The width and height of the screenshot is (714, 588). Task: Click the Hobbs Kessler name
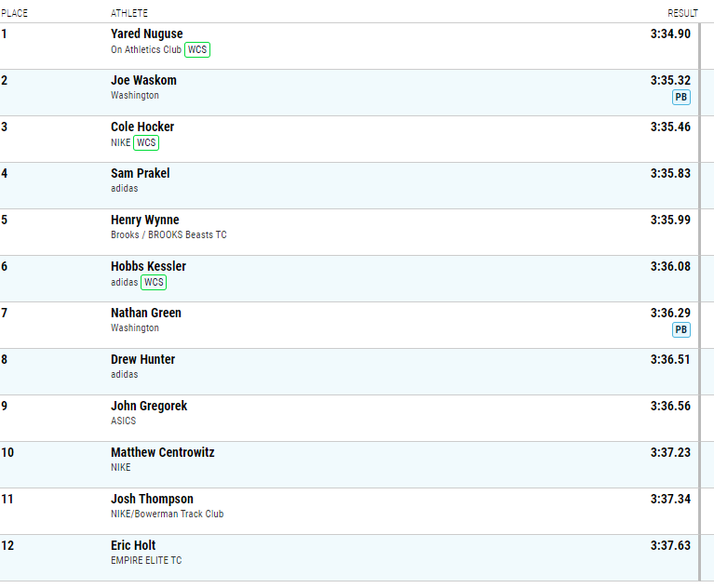coord(148,266)
